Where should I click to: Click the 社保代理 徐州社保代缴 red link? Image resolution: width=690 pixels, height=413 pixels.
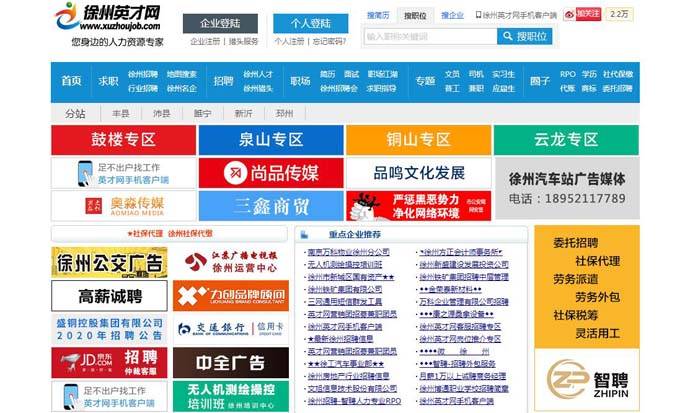point(169,234)
